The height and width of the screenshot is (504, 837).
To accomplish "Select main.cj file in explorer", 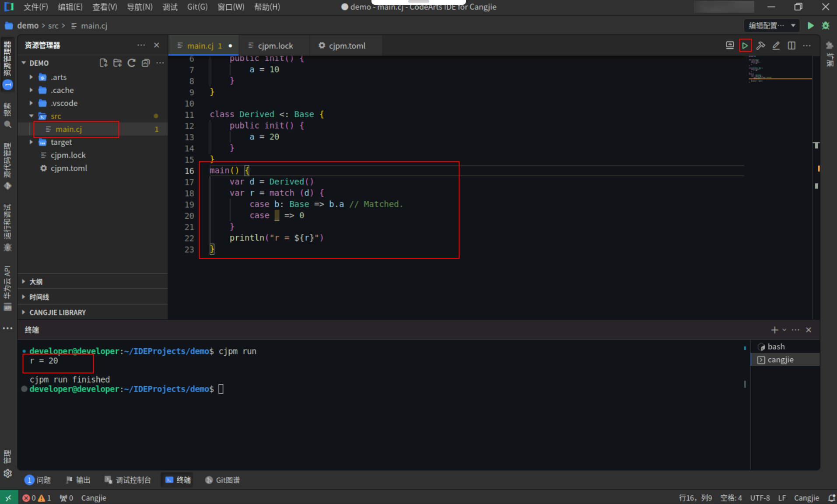I will pos(93,129).
